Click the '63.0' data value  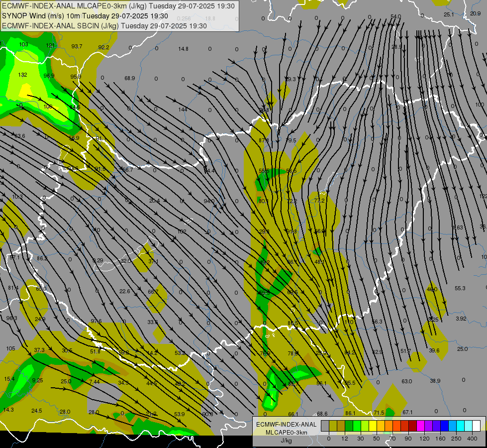(407, 381)
